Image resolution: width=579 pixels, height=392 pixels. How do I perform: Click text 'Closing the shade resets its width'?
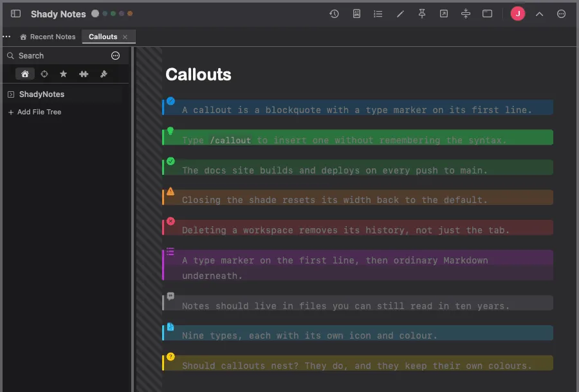(276, 200)
